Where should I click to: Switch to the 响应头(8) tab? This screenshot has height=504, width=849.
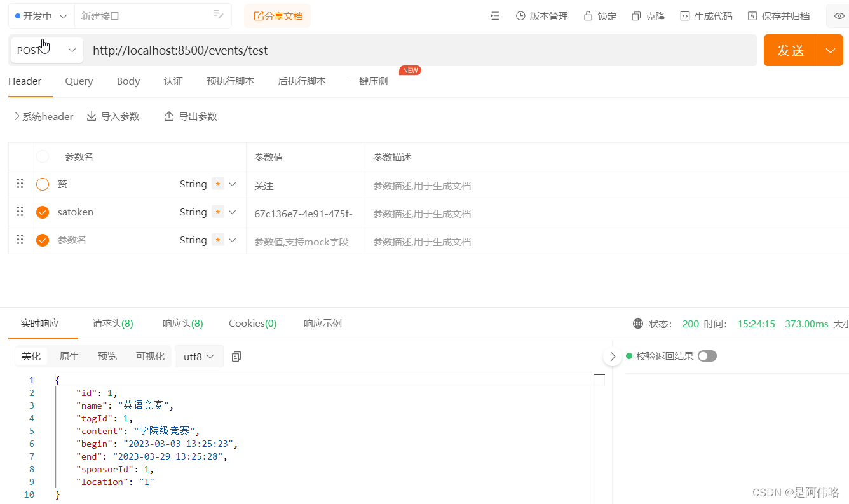pyautogui.click(x=182, y=323)
